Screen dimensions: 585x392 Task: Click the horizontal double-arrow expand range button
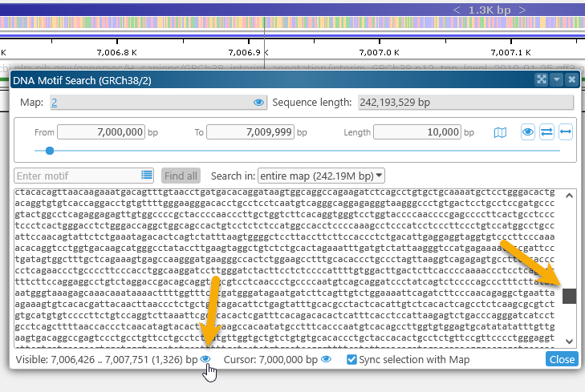565,132
